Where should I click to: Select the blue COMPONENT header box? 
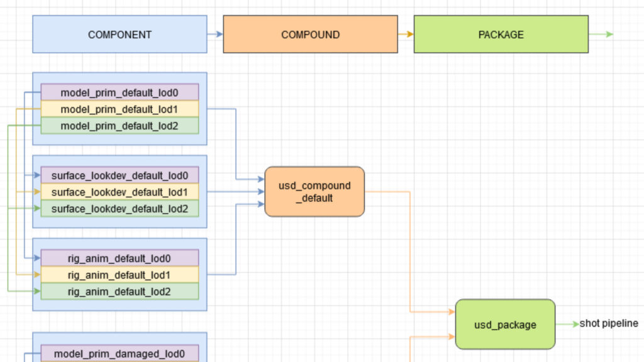point(119,35)
